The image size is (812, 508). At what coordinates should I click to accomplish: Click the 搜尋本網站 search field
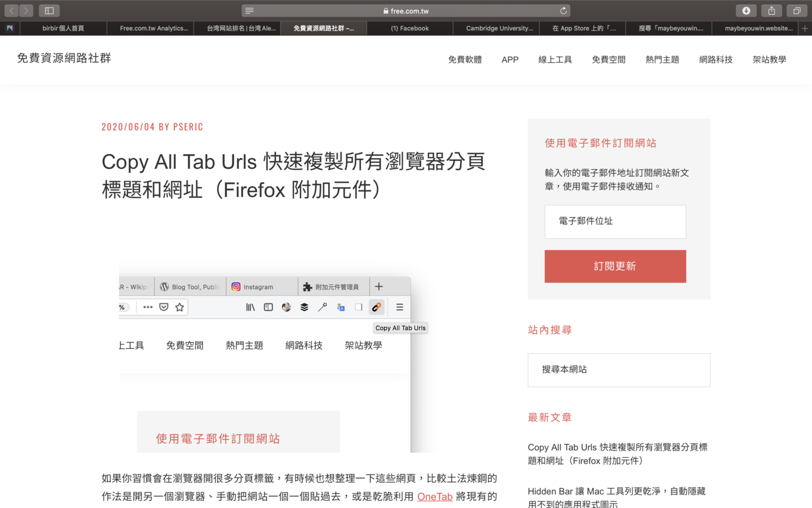point(619,370)
